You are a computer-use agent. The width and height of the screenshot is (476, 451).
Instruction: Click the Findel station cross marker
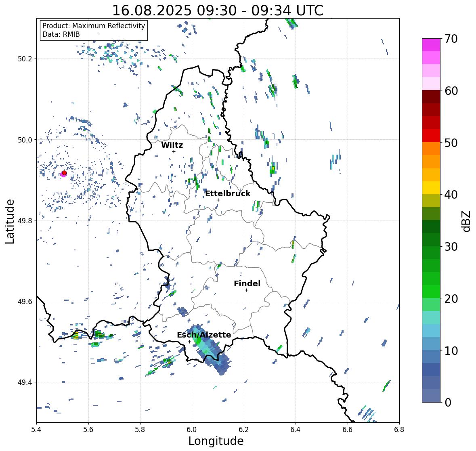pyautogui.click(x=246, y=290)
